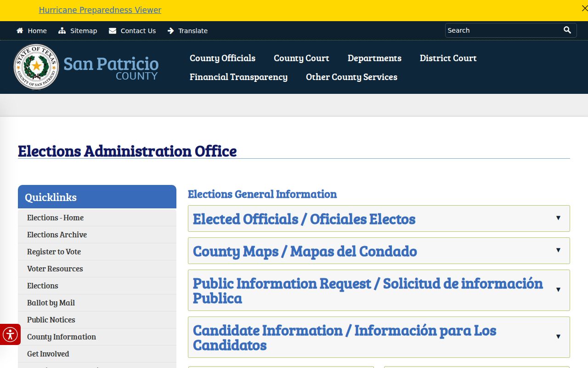Select Elections - Home quicklink
This screenshot has height=368, width=588.
97,218
